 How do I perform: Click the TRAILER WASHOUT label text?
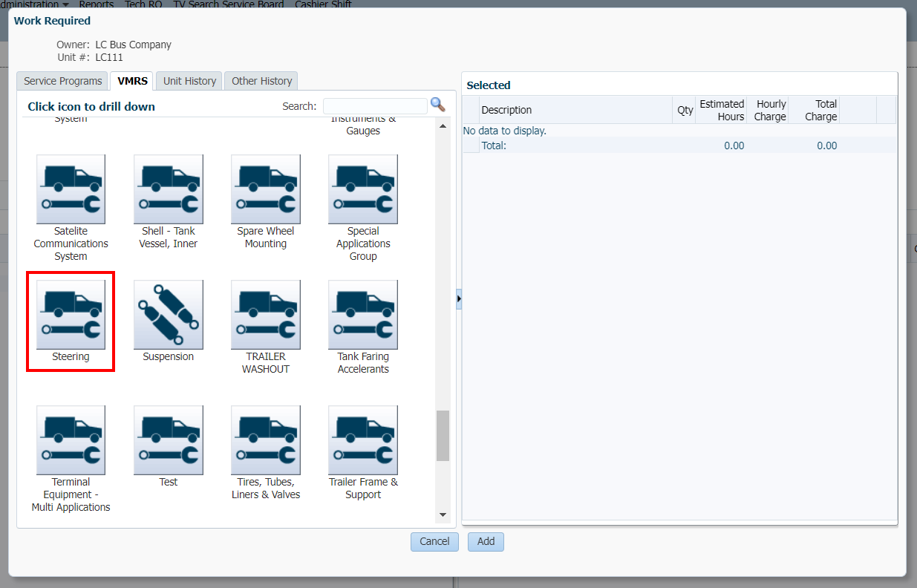(x=266, y=363)
